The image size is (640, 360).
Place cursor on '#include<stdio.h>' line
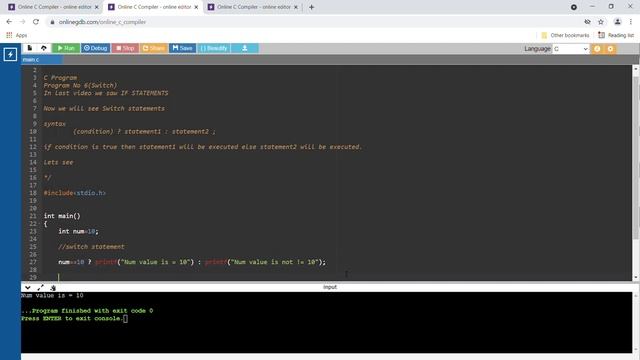pyautogui.click(x=75, y=193)
